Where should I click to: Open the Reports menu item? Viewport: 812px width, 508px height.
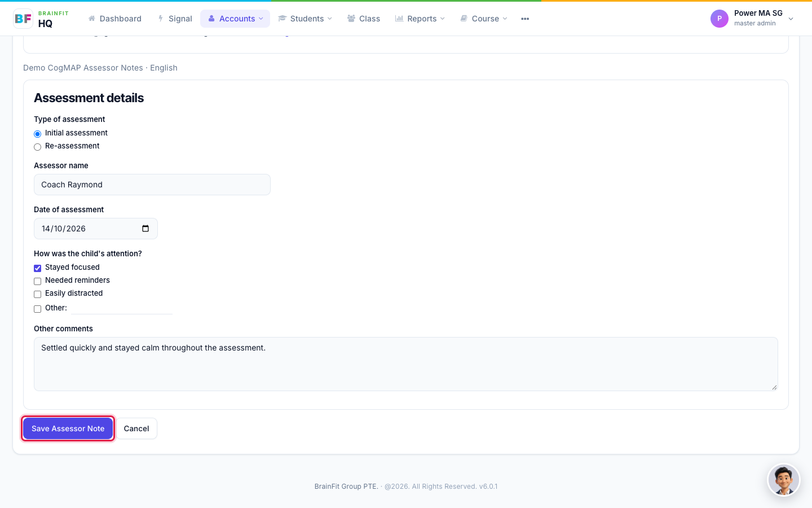point(420,19)
